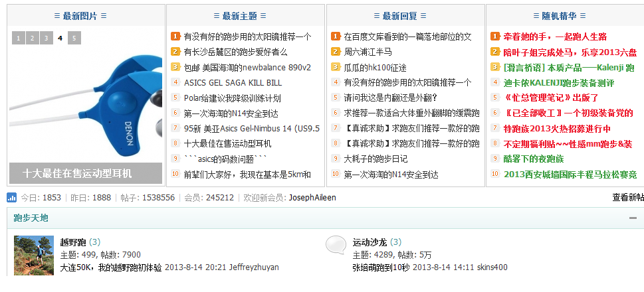
Task: Click the 最新回复 panel heading
Action: tap(400, 16)
